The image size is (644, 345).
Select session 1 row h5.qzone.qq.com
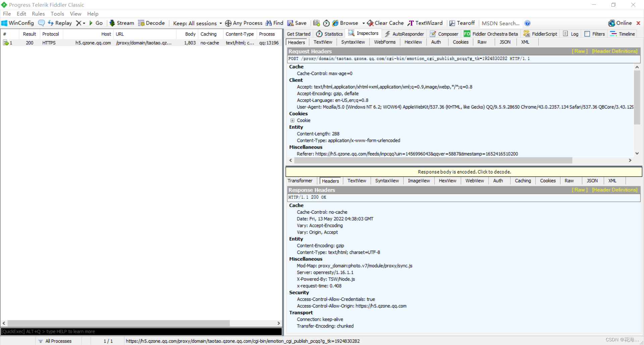point(142,43)
